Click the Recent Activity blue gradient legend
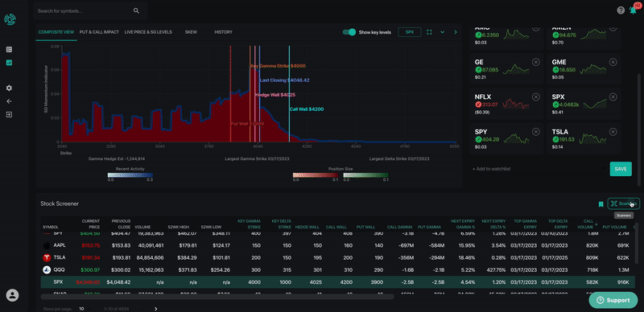The width and height of the screenshot is (644, 312). (130, 174)
